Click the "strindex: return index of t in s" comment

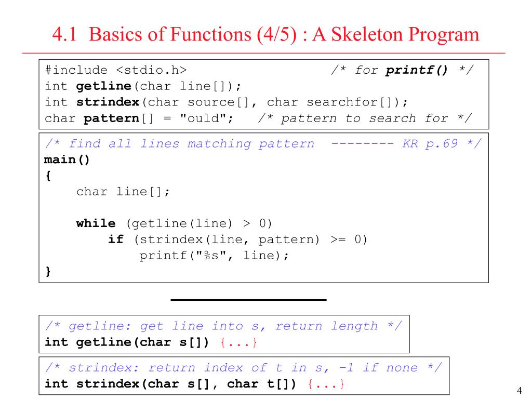point(243,368)
